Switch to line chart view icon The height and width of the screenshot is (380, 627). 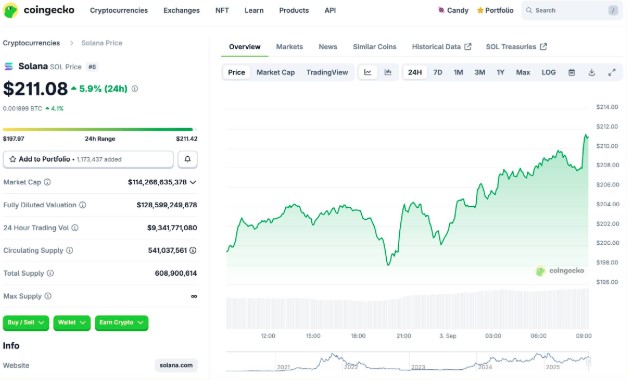367,72
